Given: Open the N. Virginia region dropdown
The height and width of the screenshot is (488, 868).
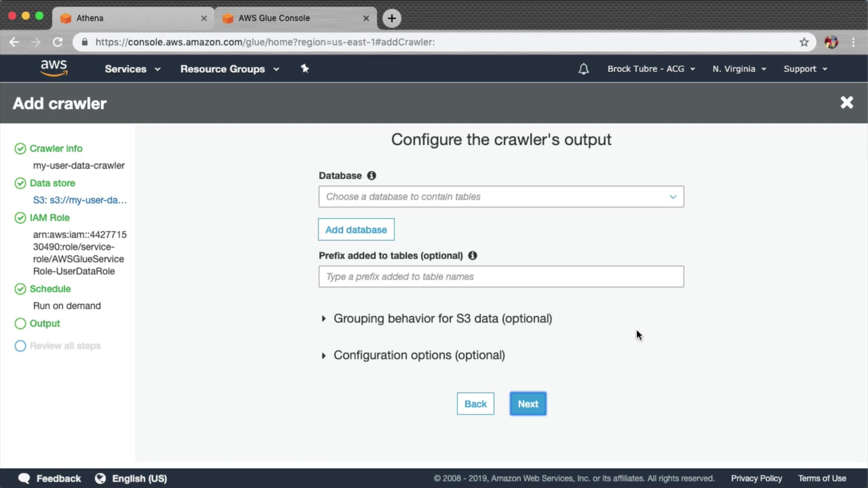Looking at the screenshot, I should click(x=739, y=69).
